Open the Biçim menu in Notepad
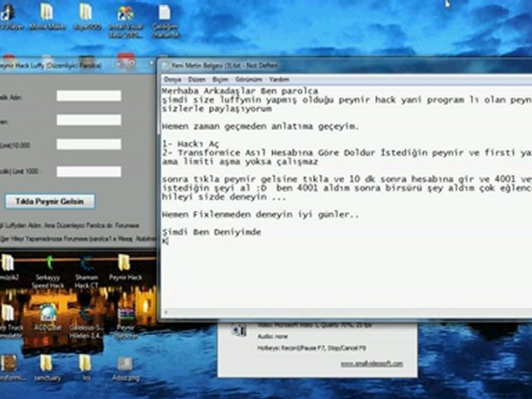Image resolution: width=532 pixels, height=399 pixels. coord(221,79)
